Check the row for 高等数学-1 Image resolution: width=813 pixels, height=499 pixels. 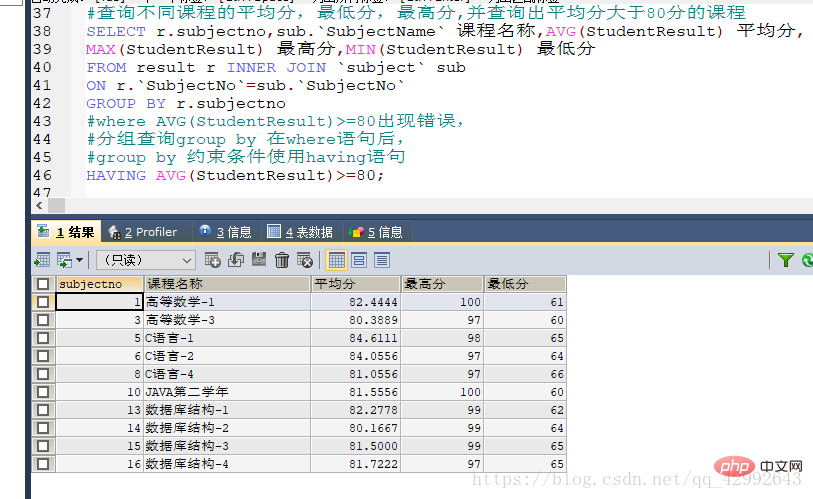tap(43, 302)
